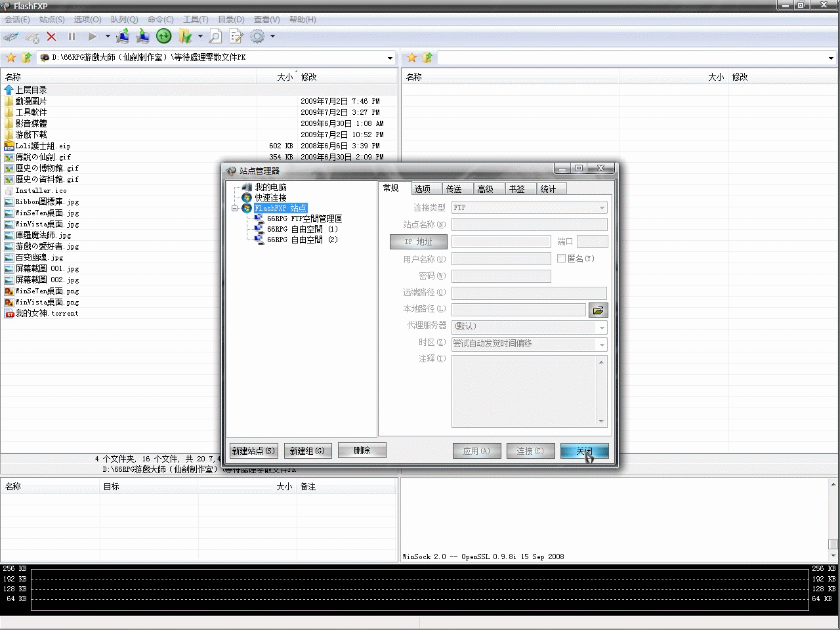Click the play transfer queue icon
This screenshot has height=630, width=840.
93,37
